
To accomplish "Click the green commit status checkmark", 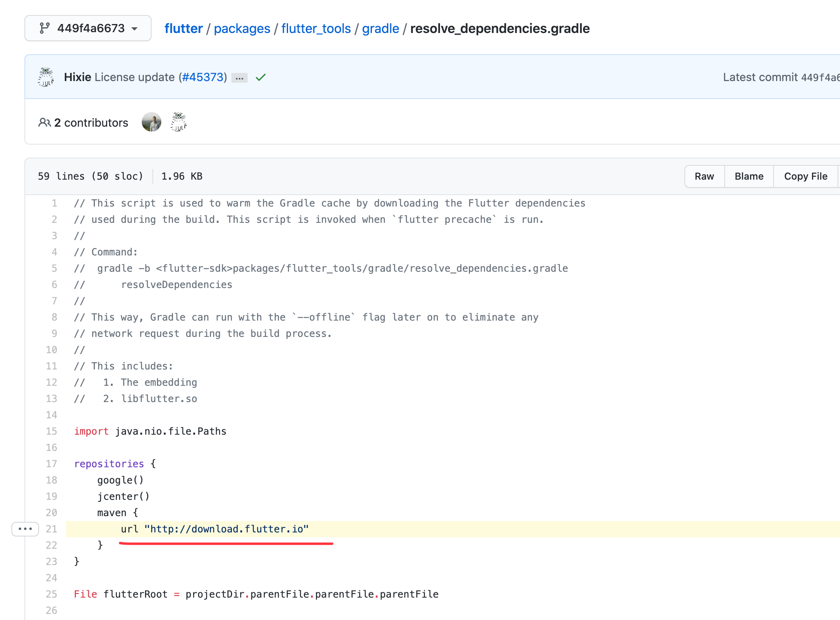I will coord(261,77).
